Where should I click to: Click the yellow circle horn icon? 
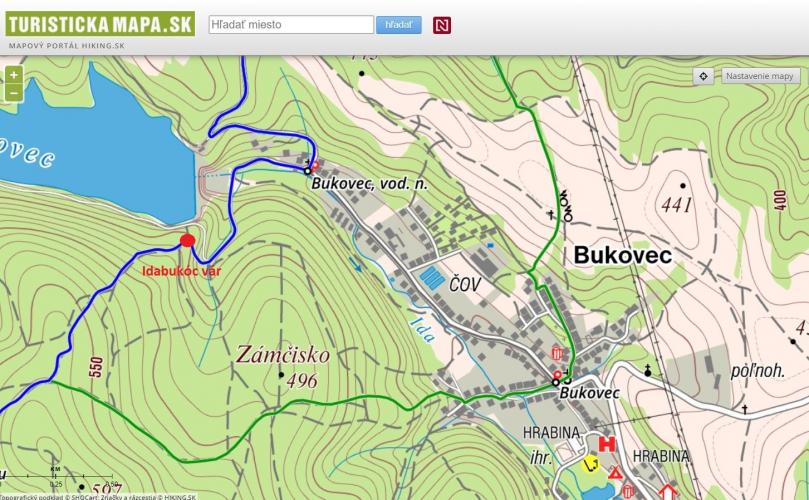[x=590, y=463]
